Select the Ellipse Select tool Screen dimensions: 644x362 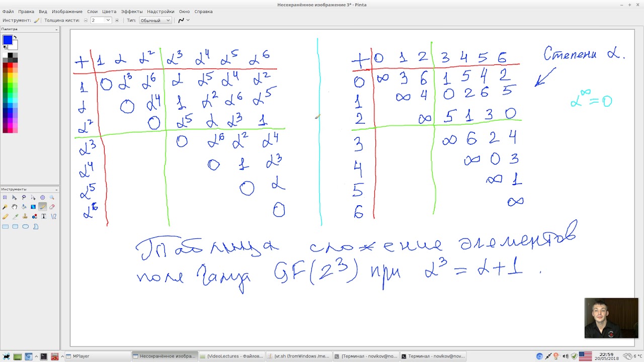coord(42,198)
